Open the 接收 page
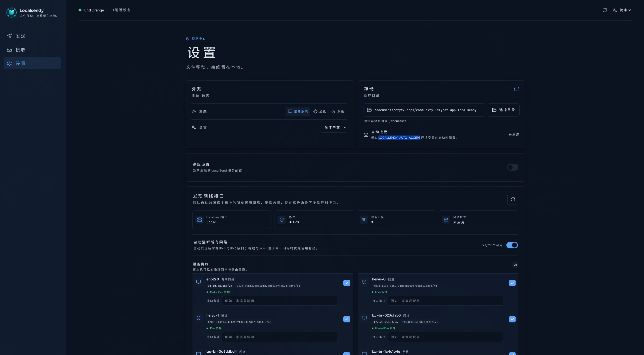This screenshot has width=644, height=355. coord(32,50)
